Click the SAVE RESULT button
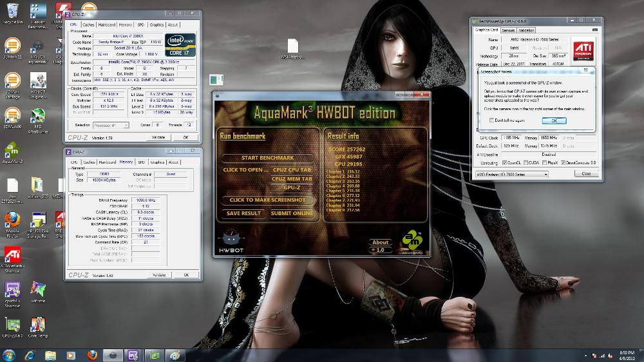The height and width of the screenshot is (362, 644). tap(243, 213)
